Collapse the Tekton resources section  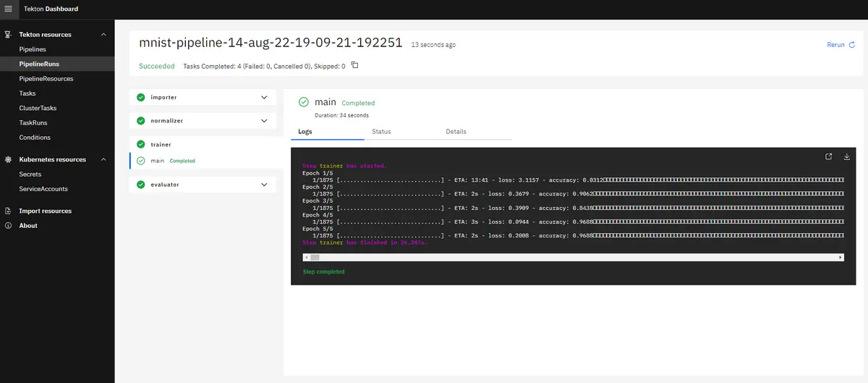coord(103,35)
